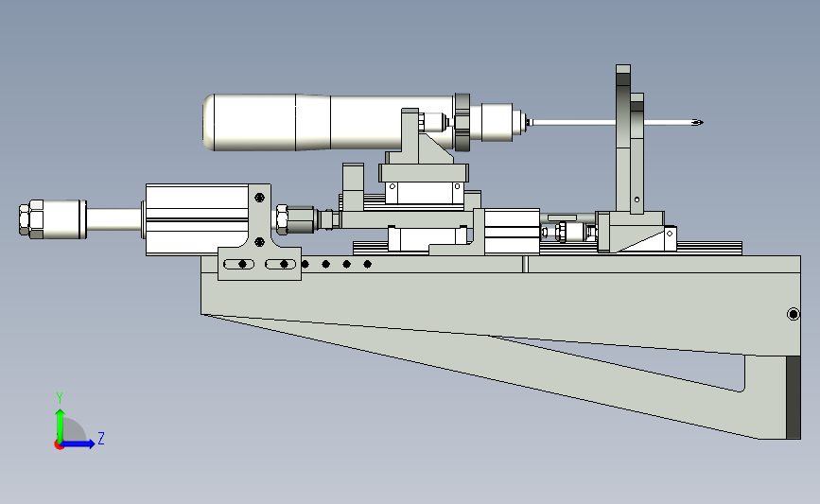The width and height of the screenshot is (820, 504).
Task: Select the left slotted hole on the bracket
Action: [x=239, y=265]
